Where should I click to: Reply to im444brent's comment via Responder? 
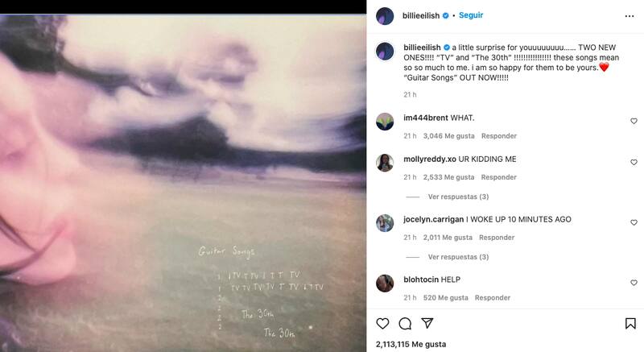(499, 136)
